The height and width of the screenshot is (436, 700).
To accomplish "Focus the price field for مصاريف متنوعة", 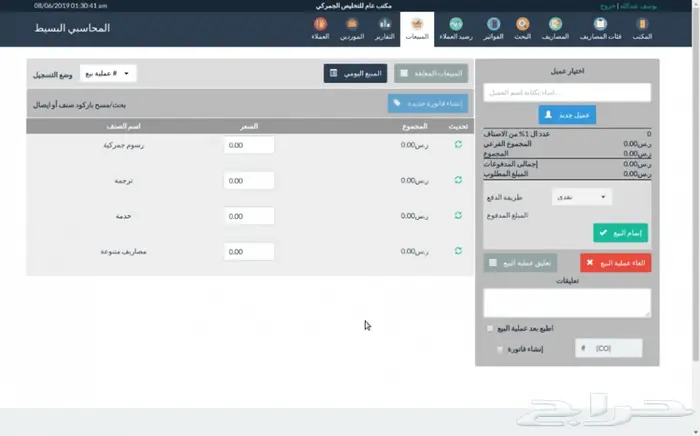I will tap(249, 252).
